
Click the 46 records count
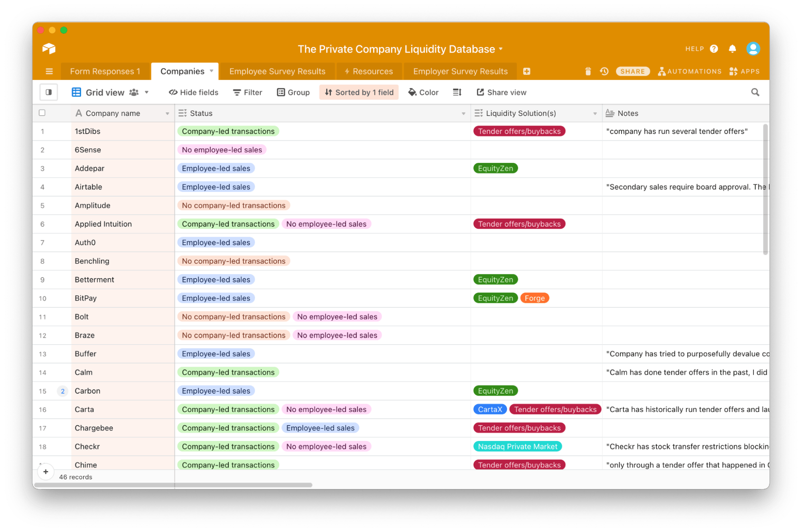point(75,477)
